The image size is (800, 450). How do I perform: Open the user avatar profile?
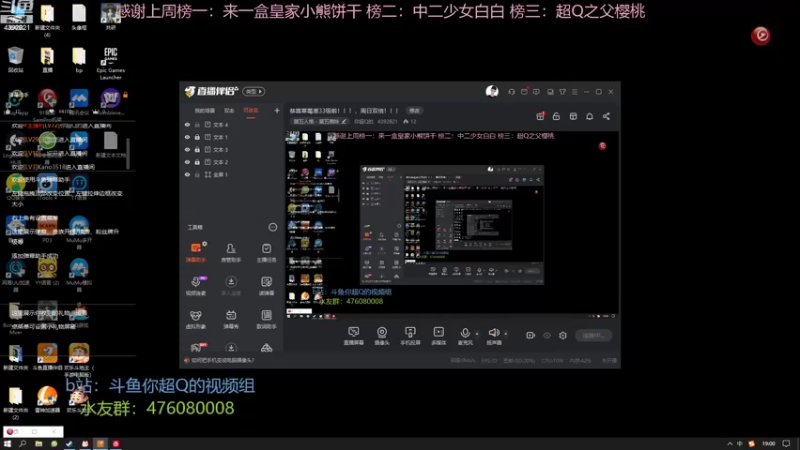492,91
